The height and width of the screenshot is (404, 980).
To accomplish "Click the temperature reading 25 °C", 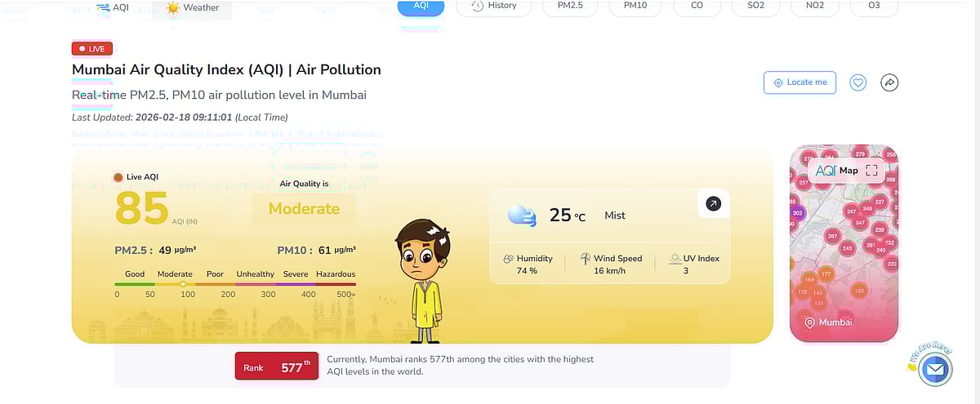I will tap(568, 215).
